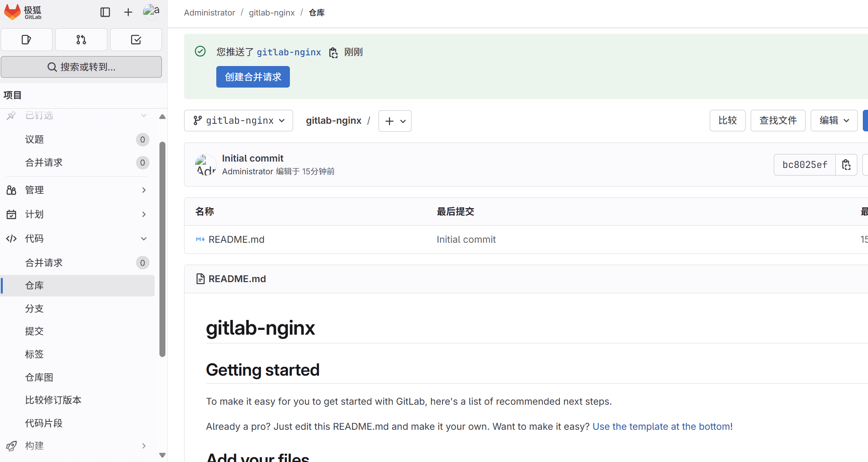Screen dimensions: 868x462
Task: Click the pin icon next to 已钉选
Action: pos(11,116)
